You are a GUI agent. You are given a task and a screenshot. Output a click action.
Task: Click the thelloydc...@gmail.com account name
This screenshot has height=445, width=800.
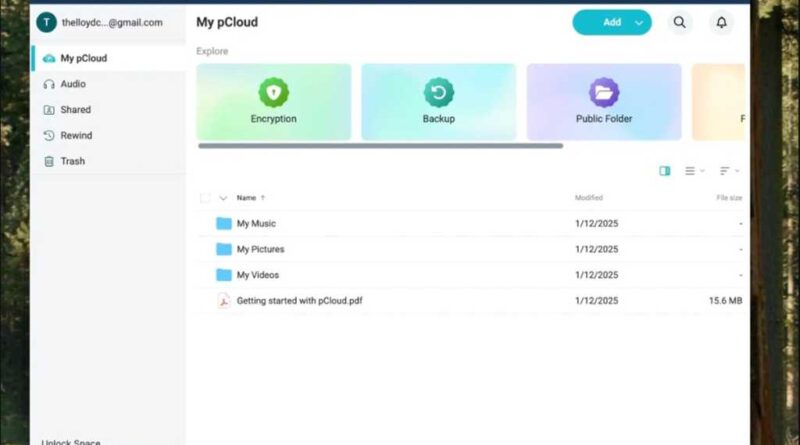coord(112,22)
